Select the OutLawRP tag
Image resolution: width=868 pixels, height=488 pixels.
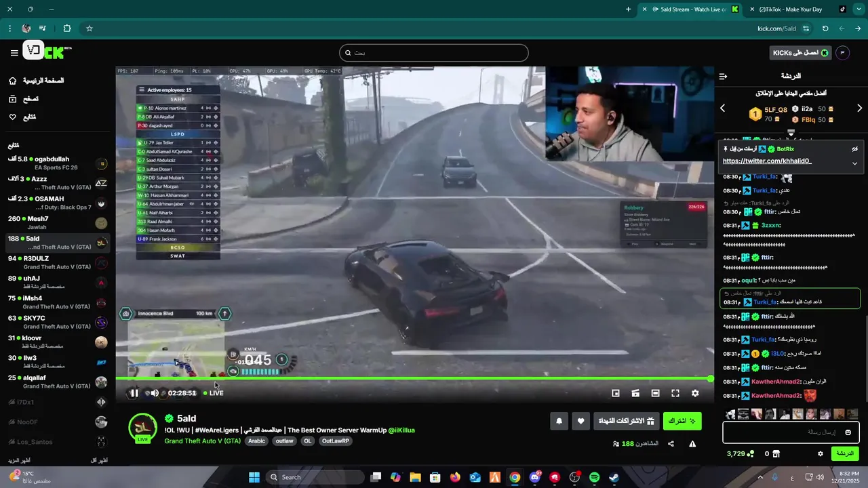(x=336, y=441)
